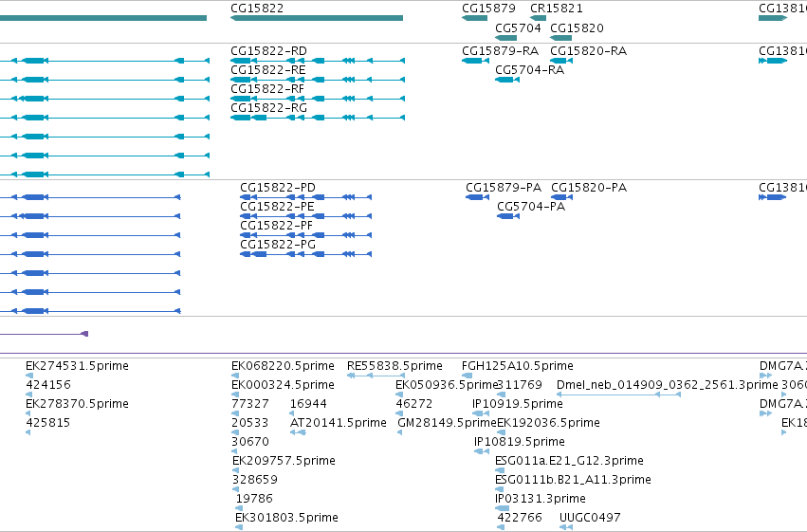The width and height of the screenshot is (807, 532).
Task: Select EST label ESG0111b.B21_A11.3prime
Action: point(573,480)
